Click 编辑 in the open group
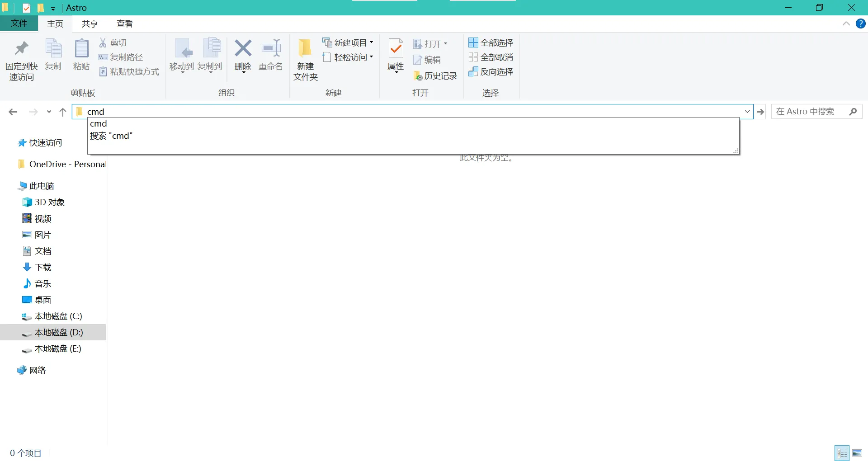Screen dimensions: 868x461 pyautogui.click(x=427, y=60)
